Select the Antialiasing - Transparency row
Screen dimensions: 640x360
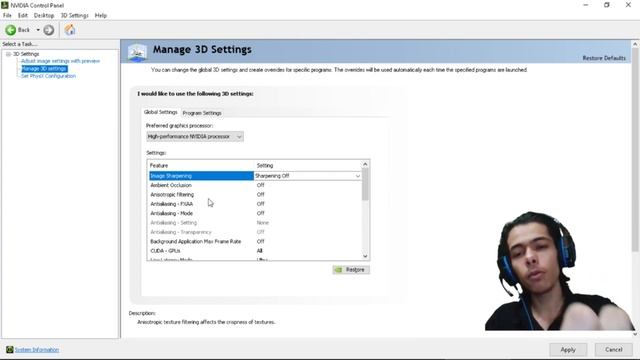255,232
